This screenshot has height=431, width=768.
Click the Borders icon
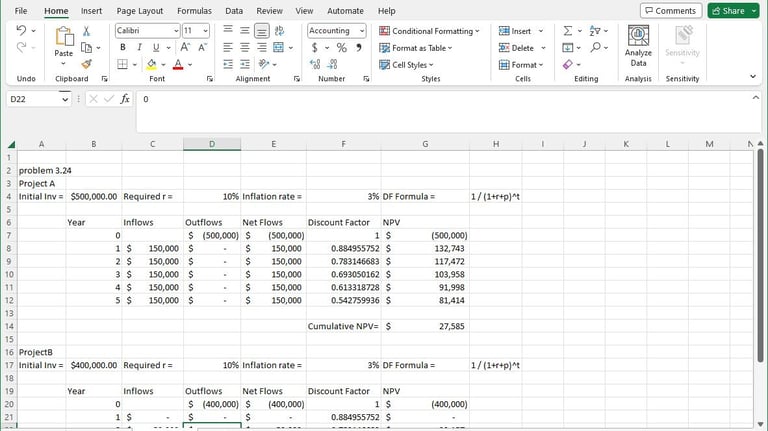[x=122, y=64]
